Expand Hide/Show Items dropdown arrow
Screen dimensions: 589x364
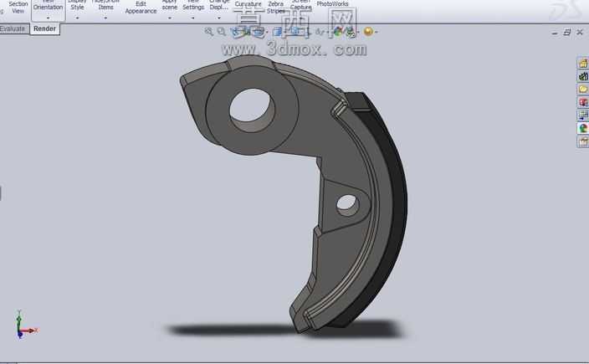point(105,18)
